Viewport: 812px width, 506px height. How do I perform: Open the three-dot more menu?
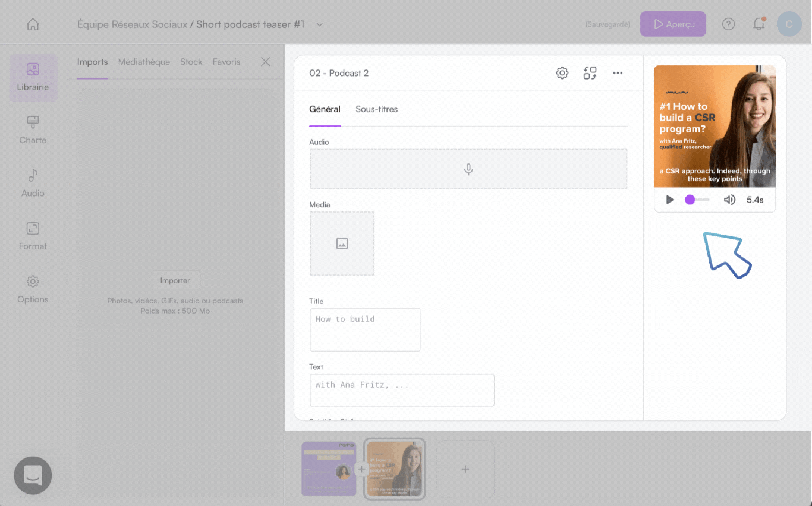618,73
